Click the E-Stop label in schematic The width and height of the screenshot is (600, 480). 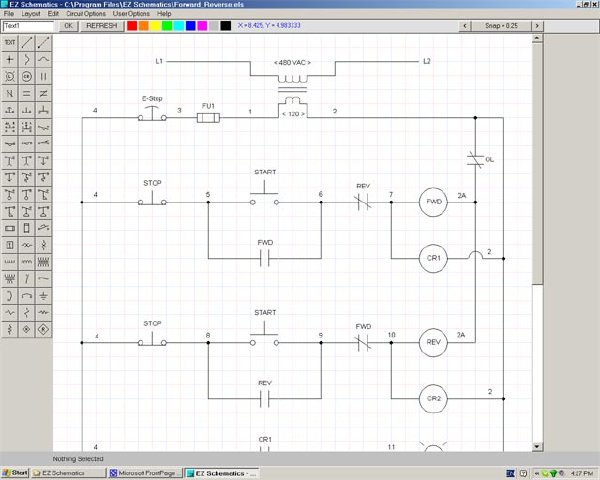152,99
